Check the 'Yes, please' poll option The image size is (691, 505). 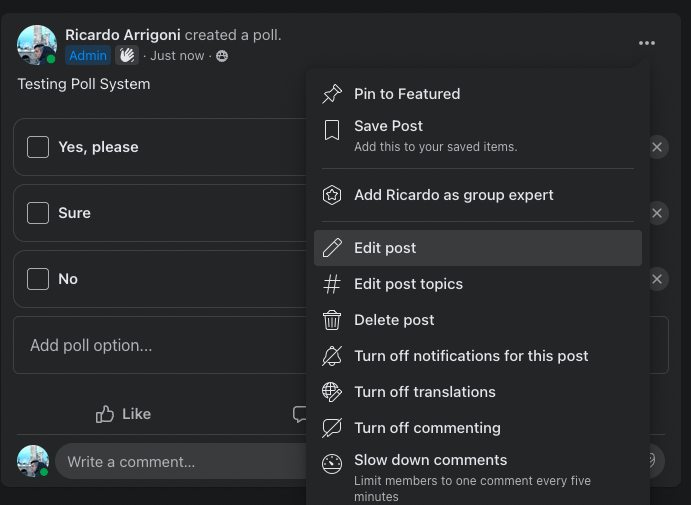coord(38,147)
